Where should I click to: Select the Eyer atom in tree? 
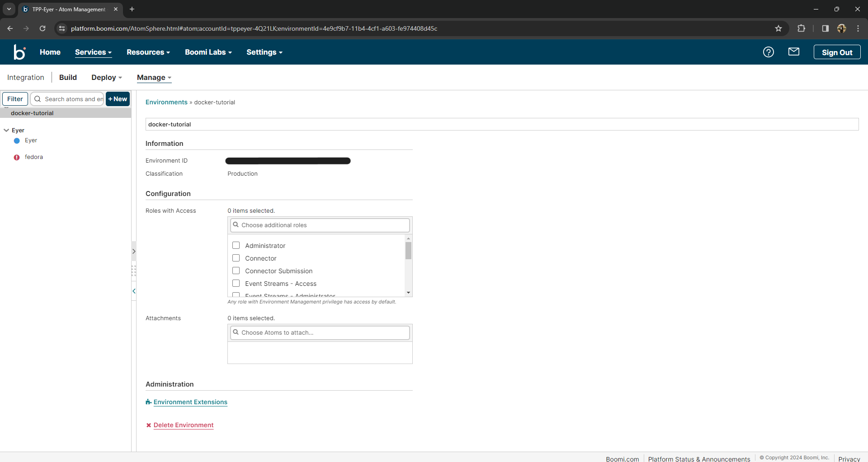tap(31, 140)
